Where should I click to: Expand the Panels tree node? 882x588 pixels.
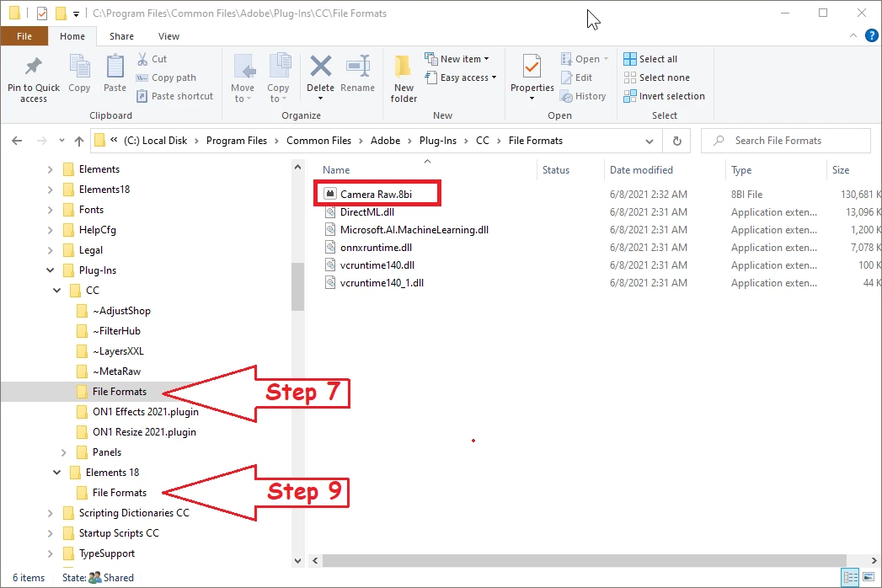click(63, 452)
